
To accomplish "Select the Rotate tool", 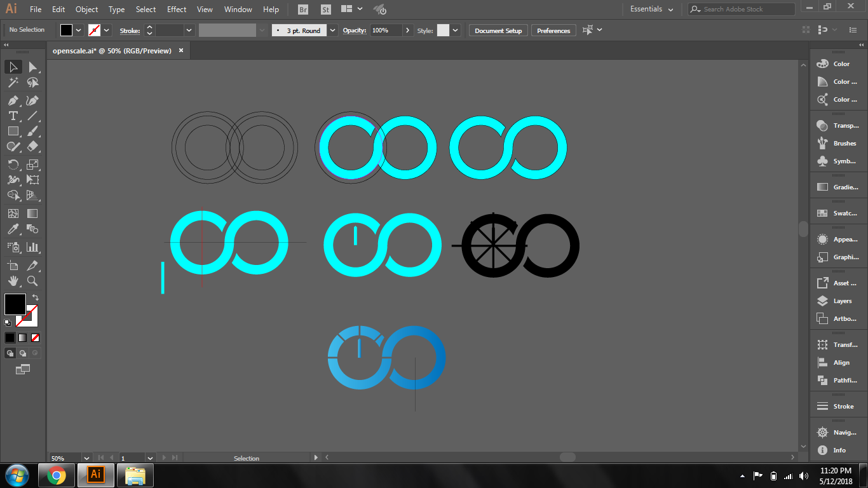I will pos(13,165).
